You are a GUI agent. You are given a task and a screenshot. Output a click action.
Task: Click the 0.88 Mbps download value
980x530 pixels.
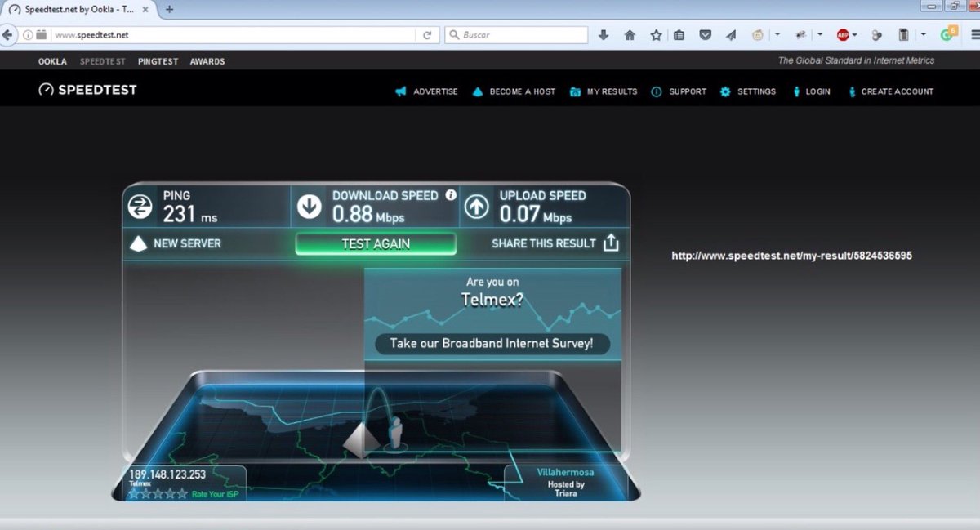367,215
